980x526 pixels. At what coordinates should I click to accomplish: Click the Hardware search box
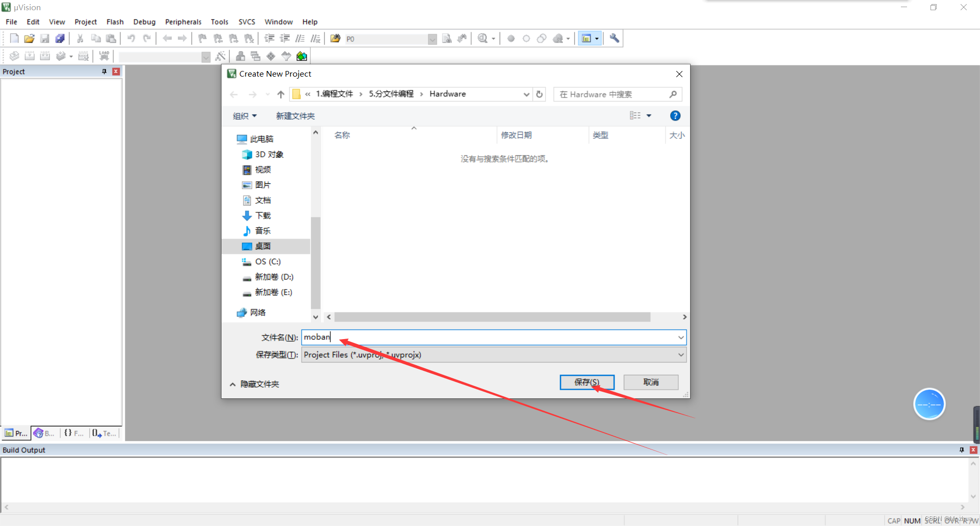(x=618, y=94)
